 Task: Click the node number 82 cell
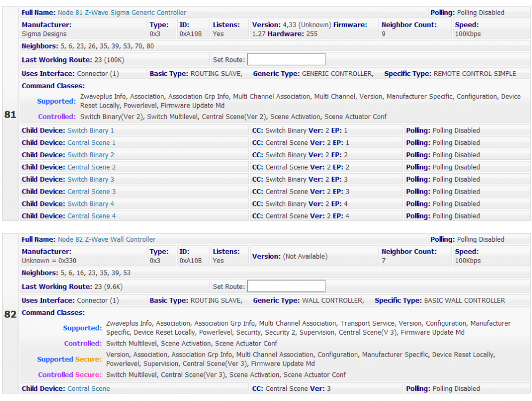(10, 314)
